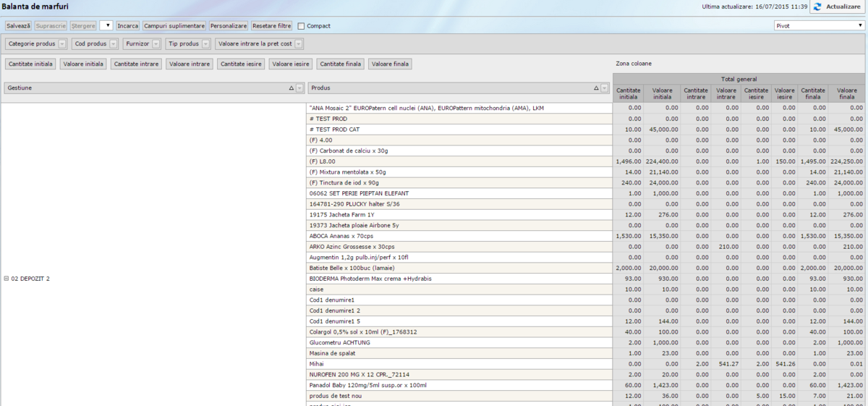Select the Cantitate initiala data field
The height and width of the screenshot is (406, 868).
point(30,64)
